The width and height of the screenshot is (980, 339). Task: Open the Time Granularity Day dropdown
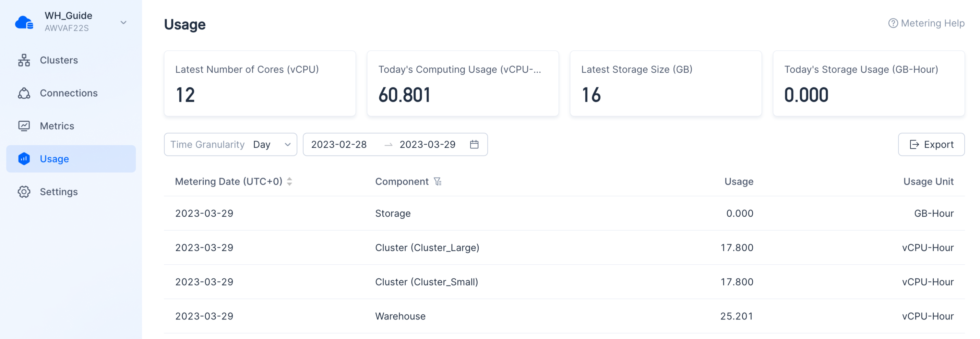tap(230, 145)
